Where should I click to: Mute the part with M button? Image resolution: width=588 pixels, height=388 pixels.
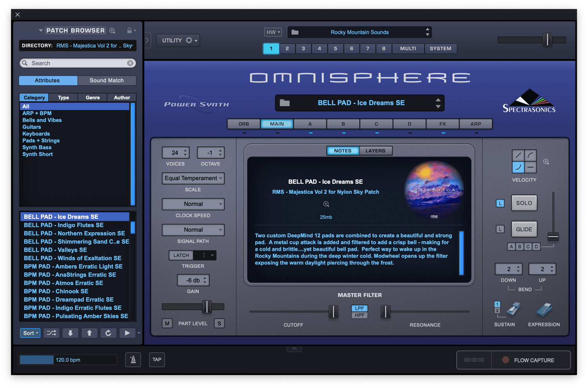click(x=167, y=323)
